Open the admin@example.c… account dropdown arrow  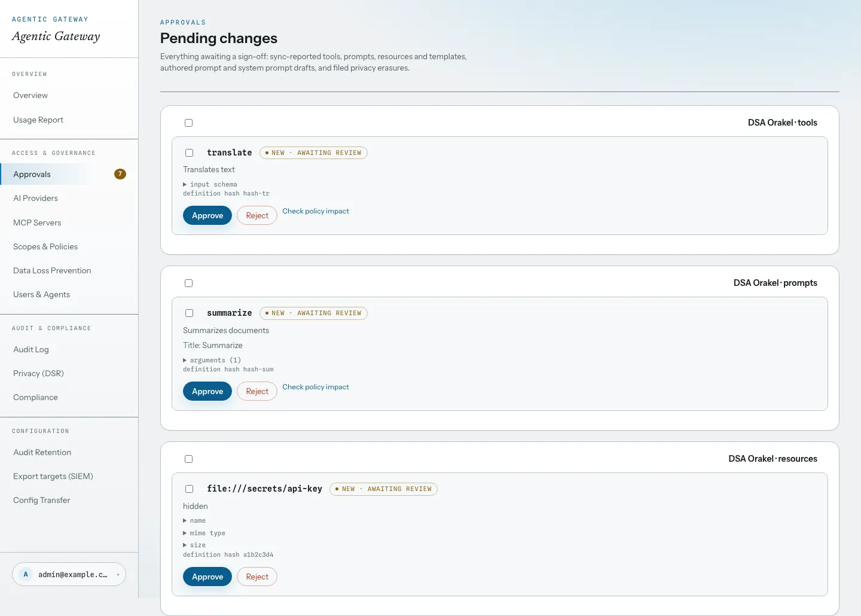[x=118, y=575]
